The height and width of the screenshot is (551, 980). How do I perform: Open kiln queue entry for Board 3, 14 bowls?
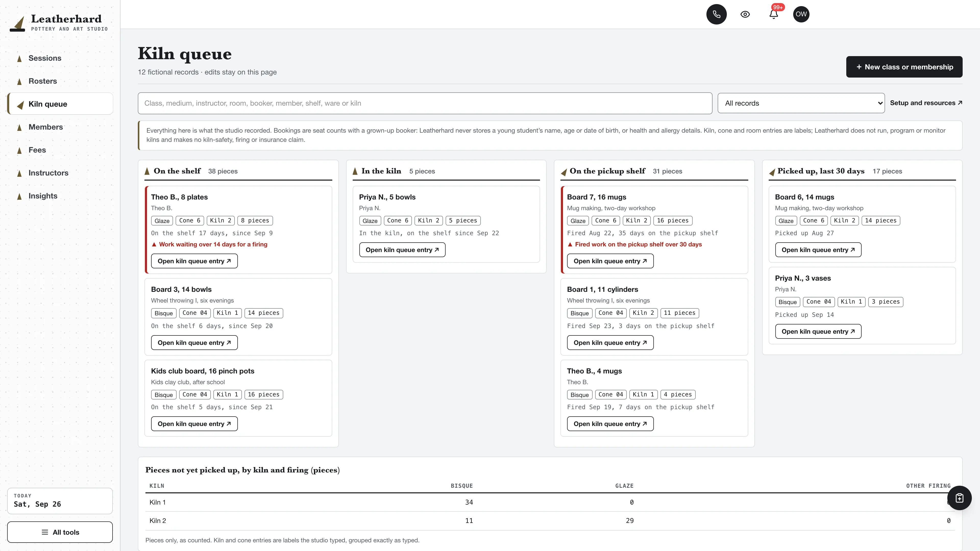click(194, 343)
